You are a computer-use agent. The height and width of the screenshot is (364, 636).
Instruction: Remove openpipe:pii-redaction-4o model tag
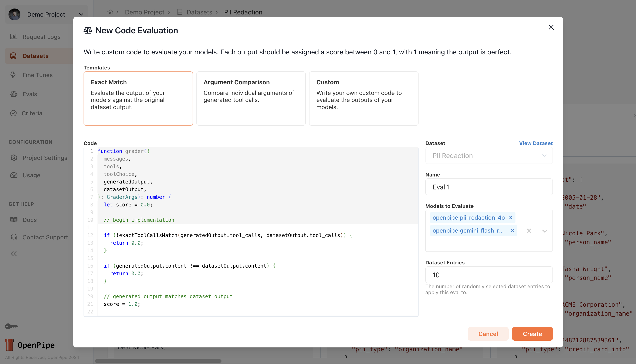pyautogui.click(x=511, y=217)
